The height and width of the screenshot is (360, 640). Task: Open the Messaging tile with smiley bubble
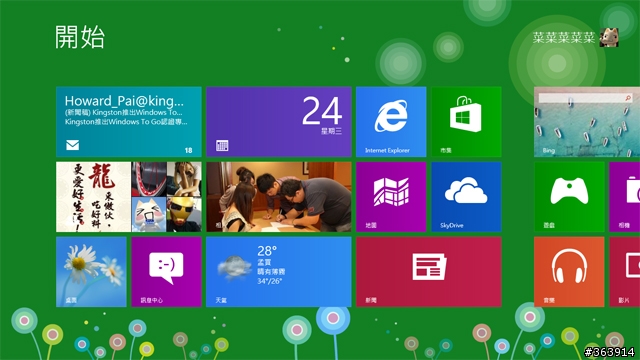point(166,272)
